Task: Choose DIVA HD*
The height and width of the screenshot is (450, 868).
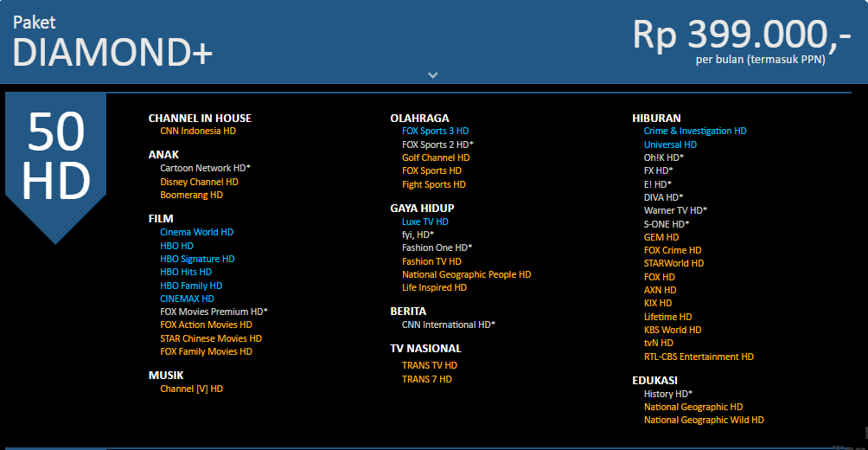Action: 663,197
